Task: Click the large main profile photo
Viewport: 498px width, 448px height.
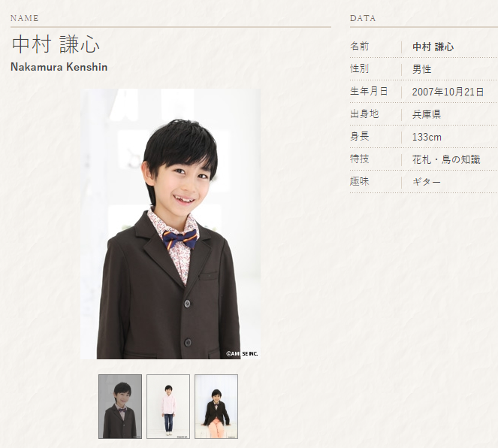Action: [171, 224]
